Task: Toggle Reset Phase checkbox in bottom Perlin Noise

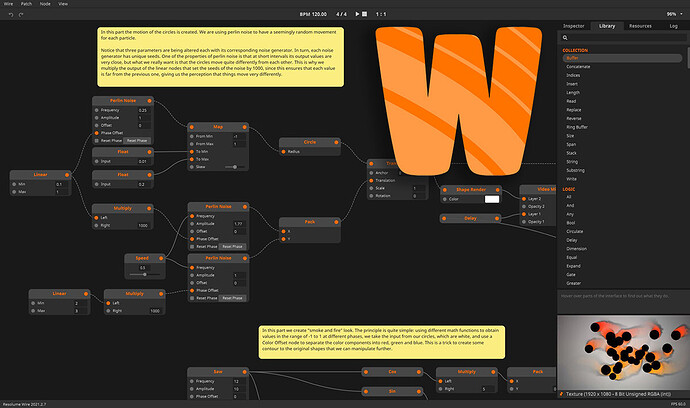Action: click(x=192, y=298)
